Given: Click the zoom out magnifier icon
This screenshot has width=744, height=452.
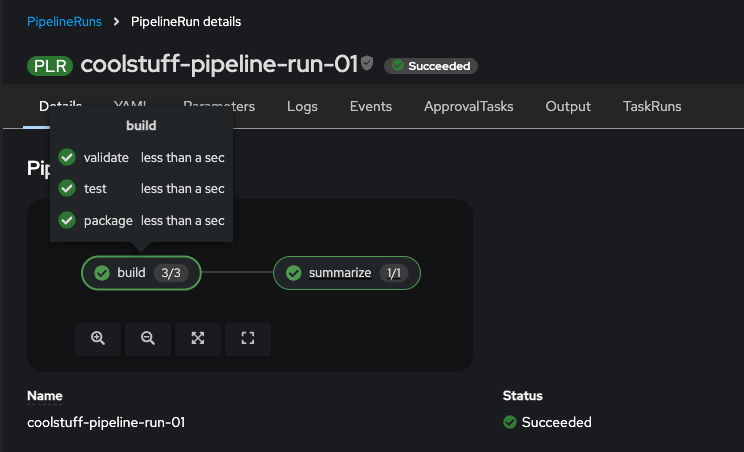Looking at the screenshot, I should 148,339.
